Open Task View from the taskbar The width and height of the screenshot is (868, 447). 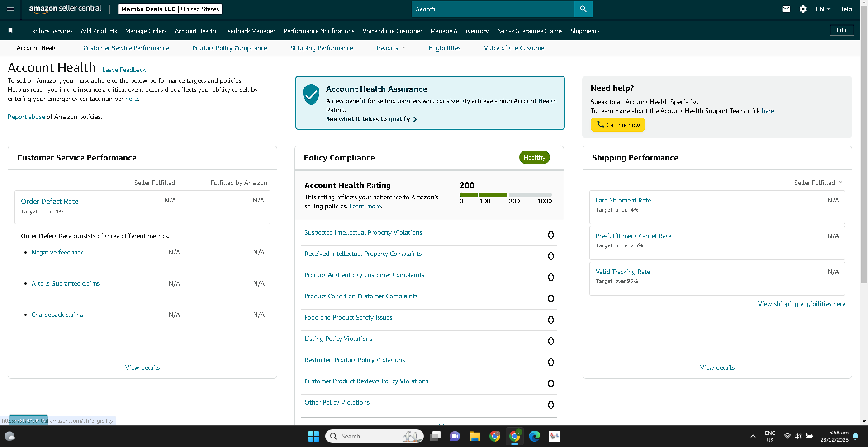tap(435, 436)
